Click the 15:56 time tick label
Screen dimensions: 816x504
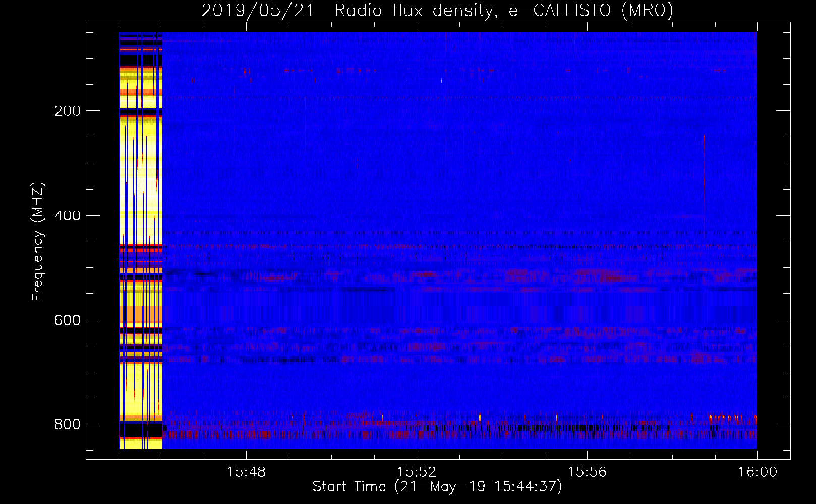coord(587,472)
